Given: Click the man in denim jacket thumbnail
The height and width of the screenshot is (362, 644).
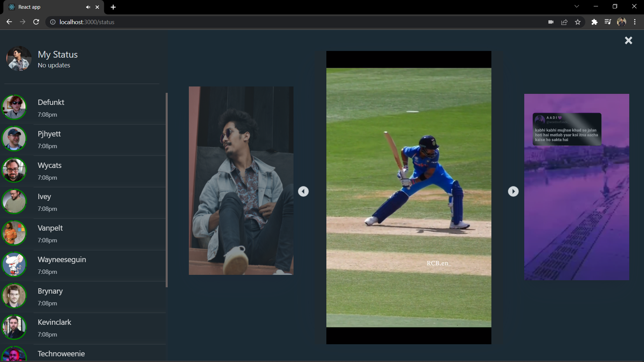Looking at the screenshot, I should 241,181.
